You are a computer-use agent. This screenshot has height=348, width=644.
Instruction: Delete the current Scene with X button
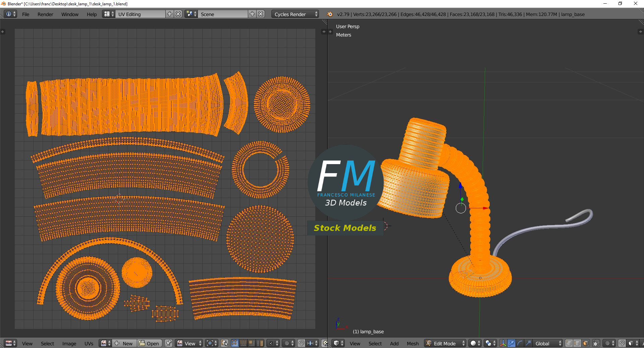[x=261, y=14]
